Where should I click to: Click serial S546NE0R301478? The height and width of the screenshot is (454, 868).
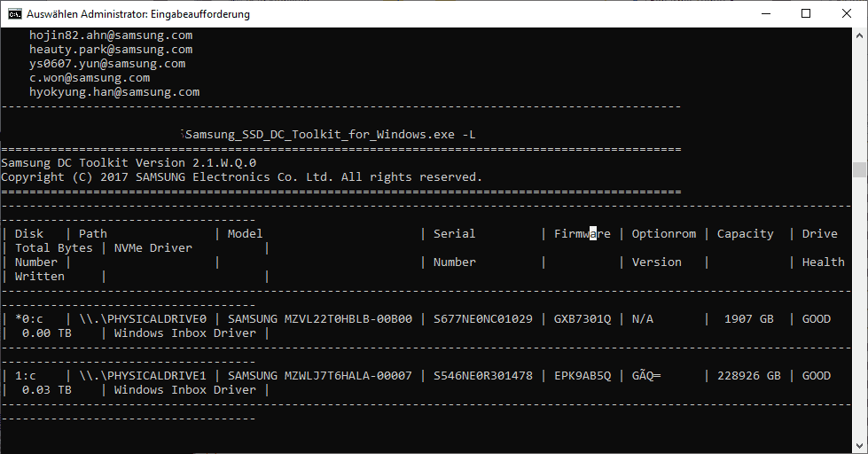pyautogui.click(x=482, y=376)
